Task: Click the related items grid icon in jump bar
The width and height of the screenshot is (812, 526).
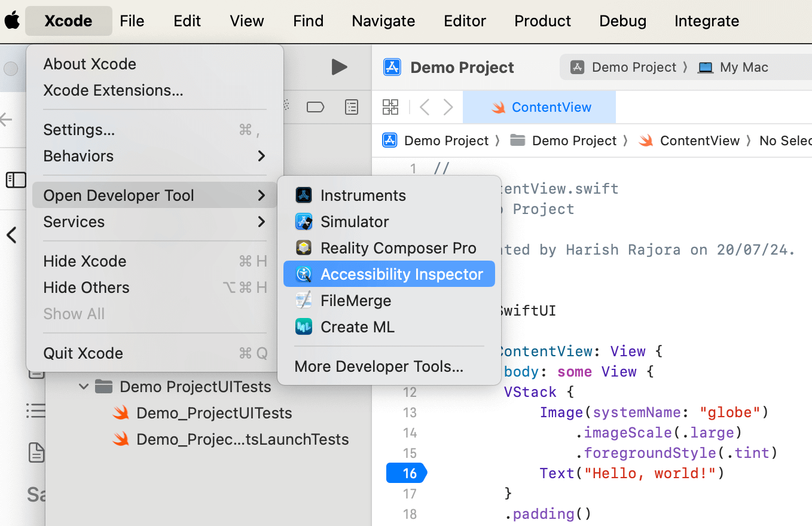Action: point(390,106)
